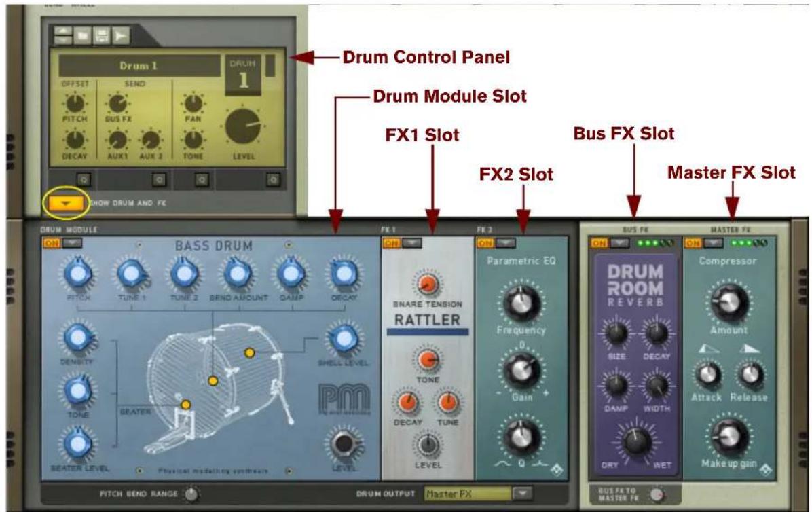Image resolution: width=812 pixels, height=512 pixels.
Task: Toggle Master FX Compressor ON button
Action: click(x=693, y=243)
